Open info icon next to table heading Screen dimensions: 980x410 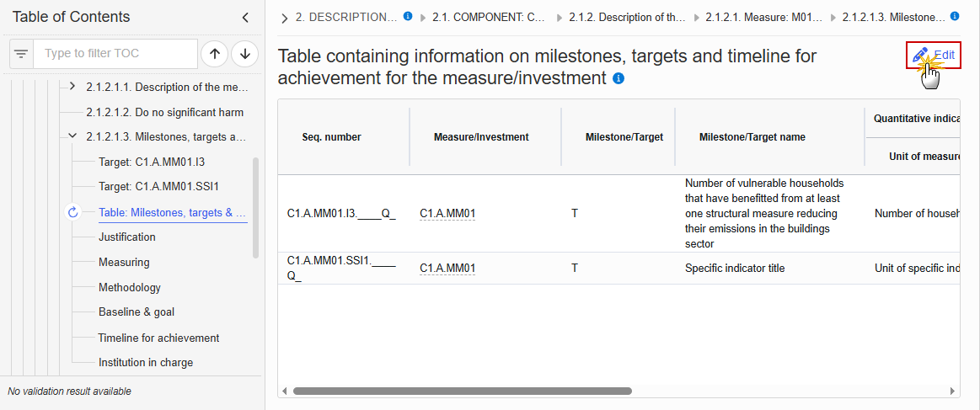click(619, 78)
